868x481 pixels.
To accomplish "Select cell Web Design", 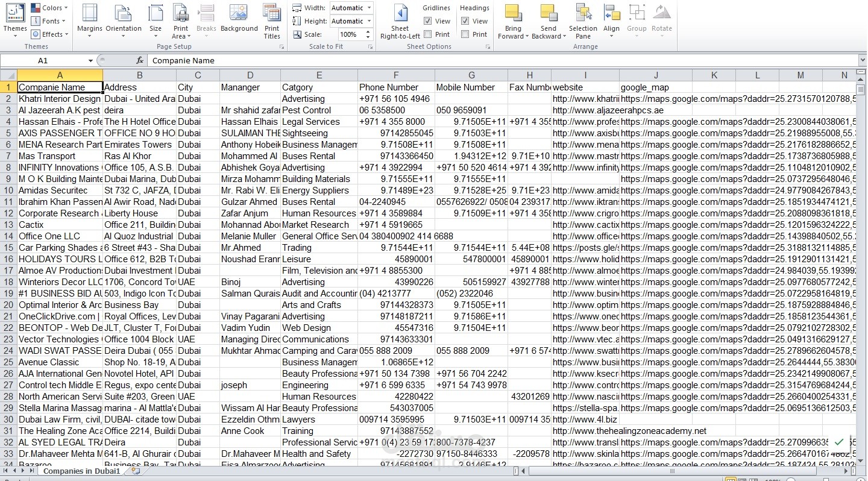I will 319,328.
